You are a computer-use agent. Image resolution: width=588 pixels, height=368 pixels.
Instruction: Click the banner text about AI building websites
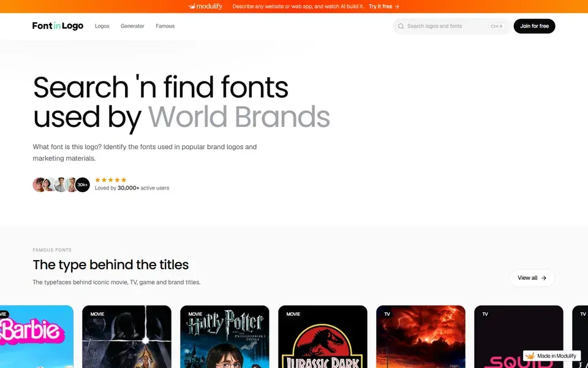[298, 6]
